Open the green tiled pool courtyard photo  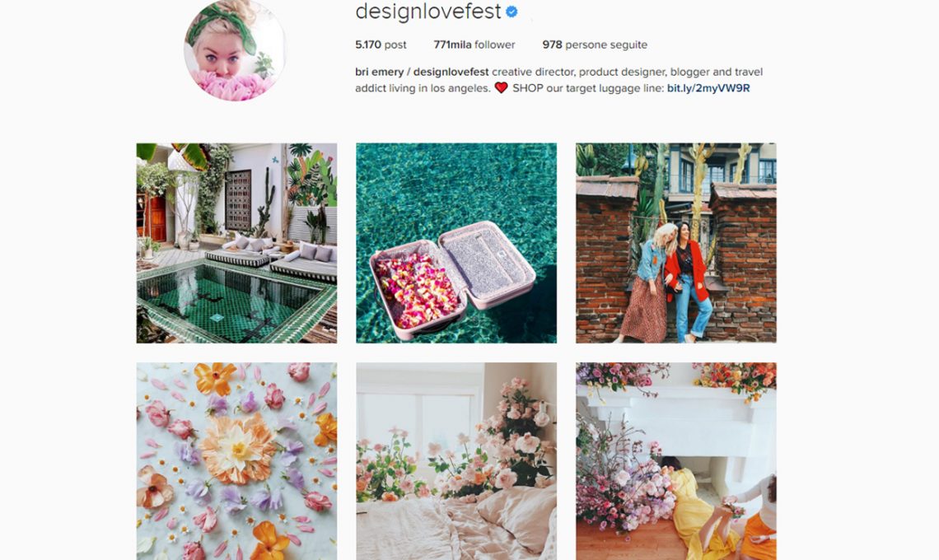[236, 243]
